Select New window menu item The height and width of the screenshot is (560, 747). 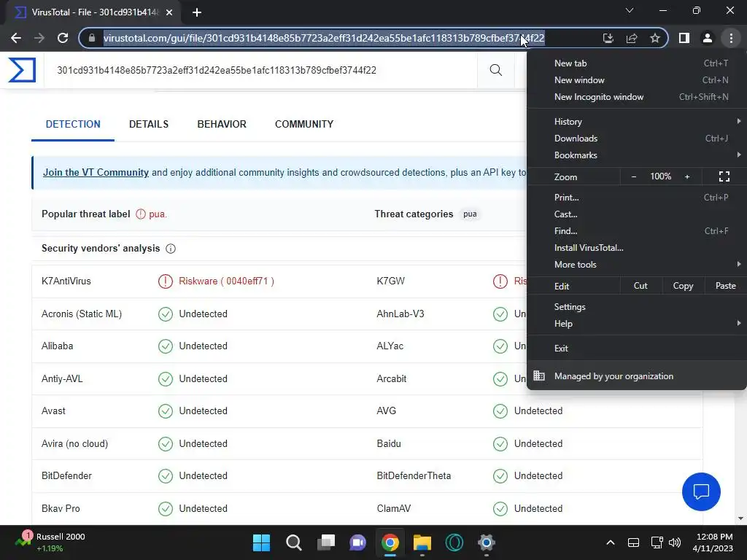point(636,80)
